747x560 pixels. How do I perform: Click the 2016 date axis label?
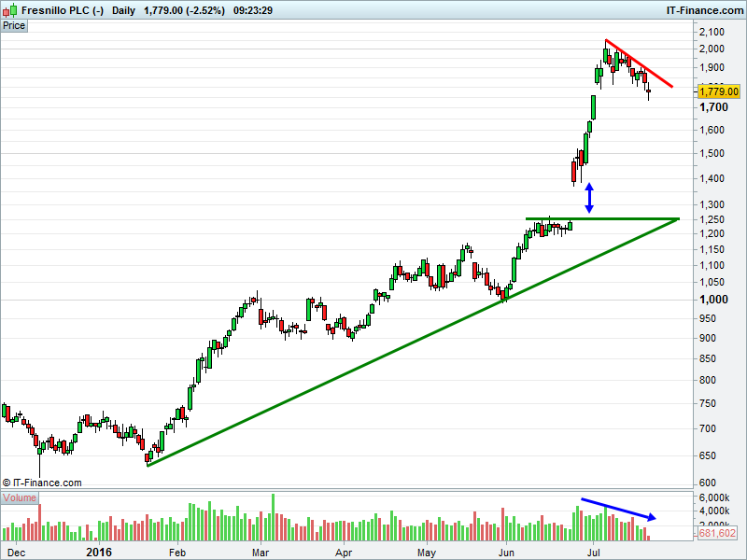coord(99,553)
